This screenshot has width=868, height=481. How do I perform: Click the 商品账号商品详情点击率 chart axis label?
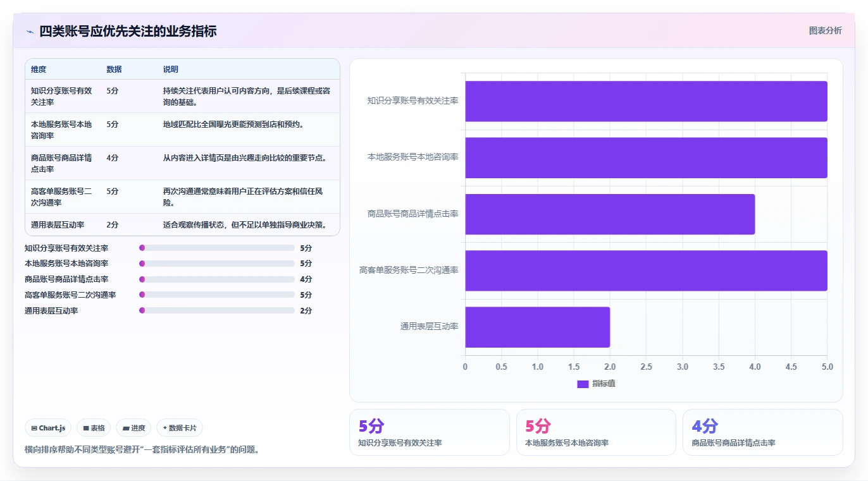(413, 214)
